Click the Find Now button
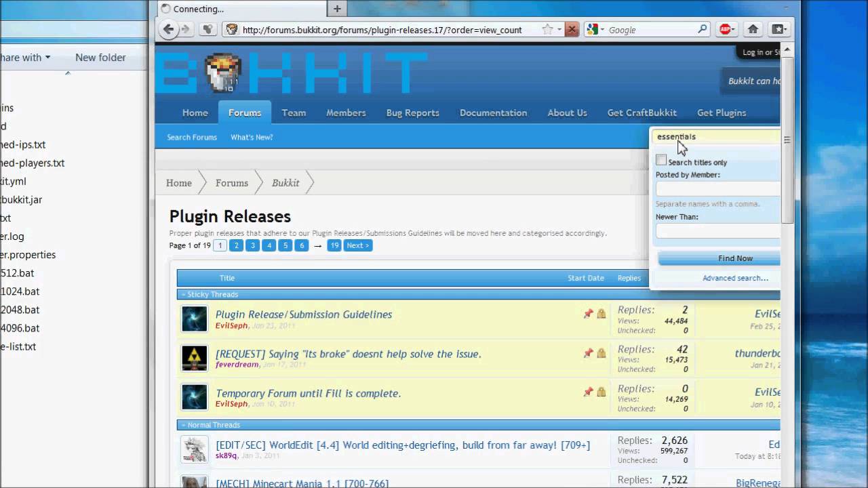Image resolution: width=868 pixels, height=488 pixels. click(x=719, y=258)
